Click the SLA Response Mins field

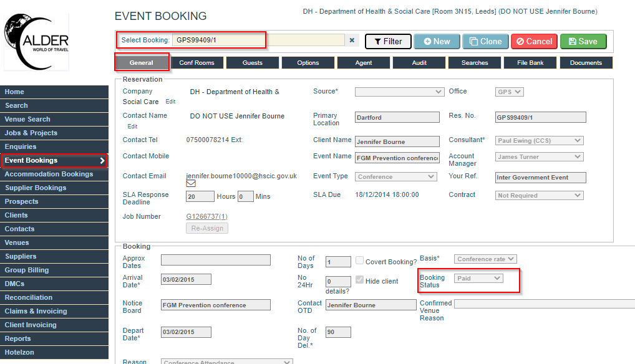(x=245, y=196)
